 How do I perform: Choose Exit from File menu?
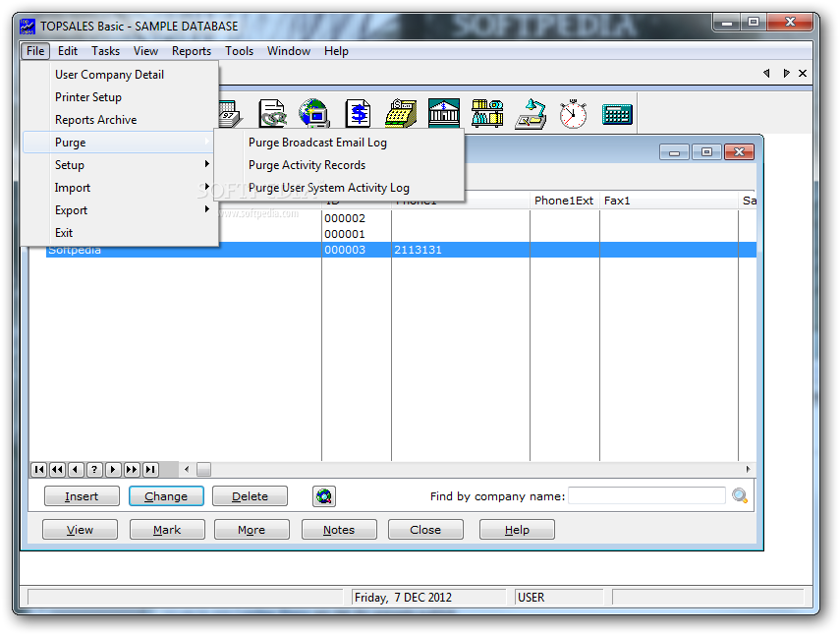click(x=120, y=233)
